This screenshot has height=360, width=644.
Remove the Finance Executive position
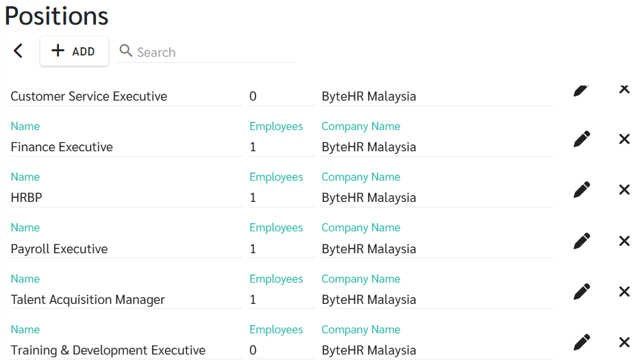(x=624, y=139)
